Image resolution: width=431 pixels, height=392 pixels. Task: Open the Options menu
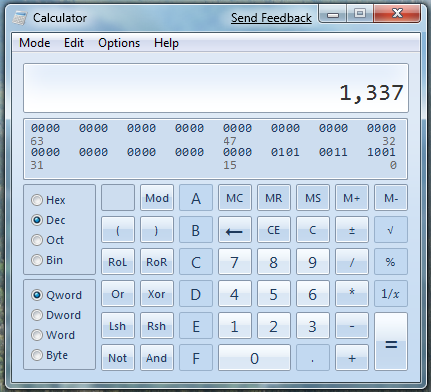(x=119, y=43)
